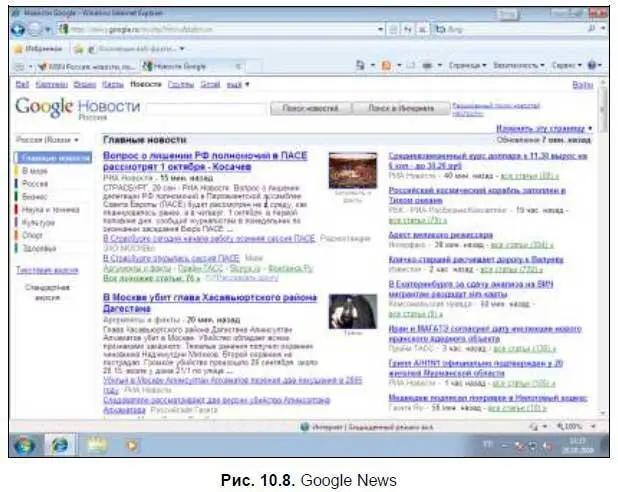
Task: Open the Избранное favorites star button
Action: tap(38, 49)
